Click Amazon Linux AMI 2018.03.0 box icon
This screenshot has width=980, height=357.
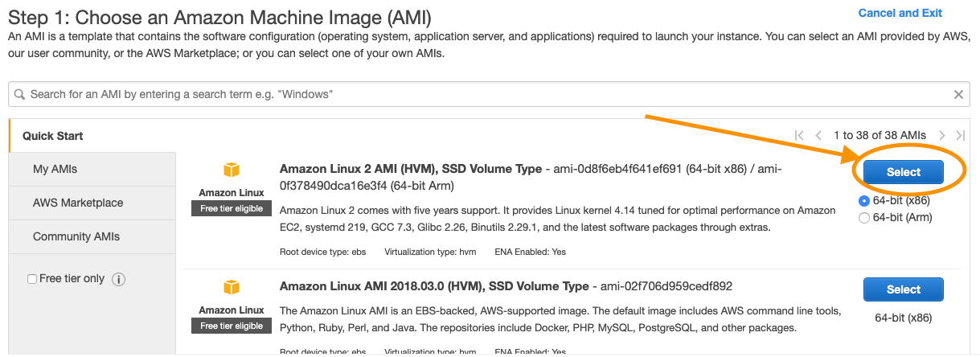coord(232,288)
